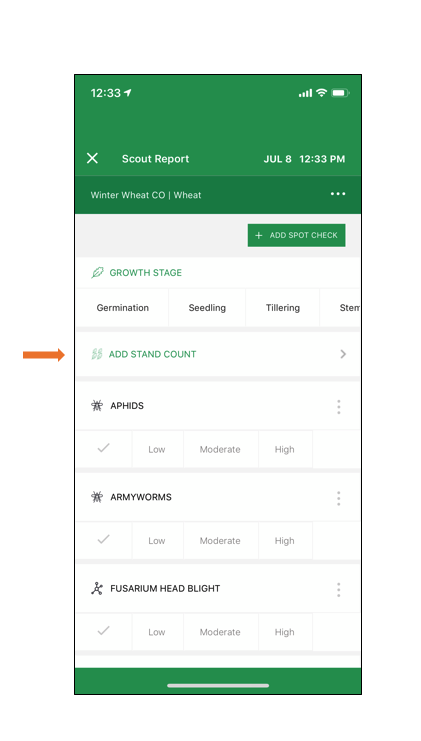Open Add Stand Count row
The height and width of the screenshot is (741, 421).
(218, 354)
